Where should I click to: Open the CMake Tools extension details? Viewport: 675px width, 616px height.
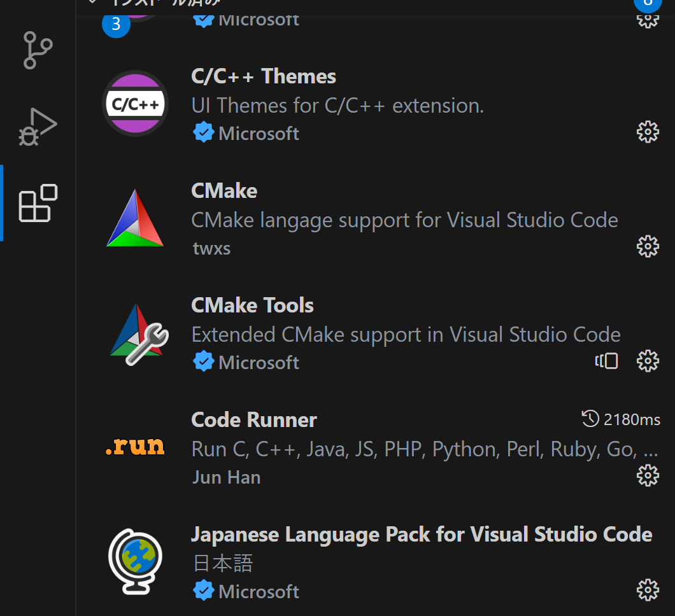coord(252,305)
